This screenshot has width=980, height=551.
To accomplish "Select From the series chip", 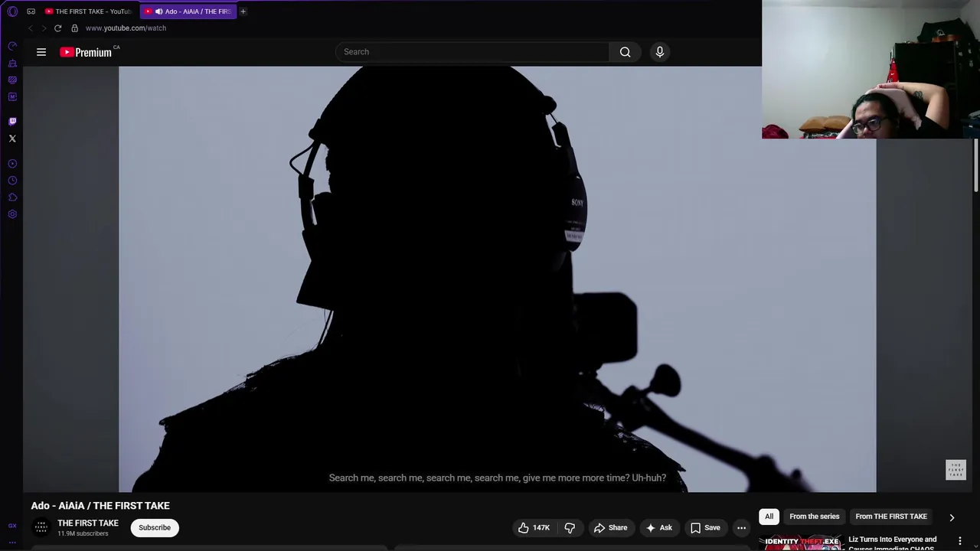I will click(x=814, y=517).
